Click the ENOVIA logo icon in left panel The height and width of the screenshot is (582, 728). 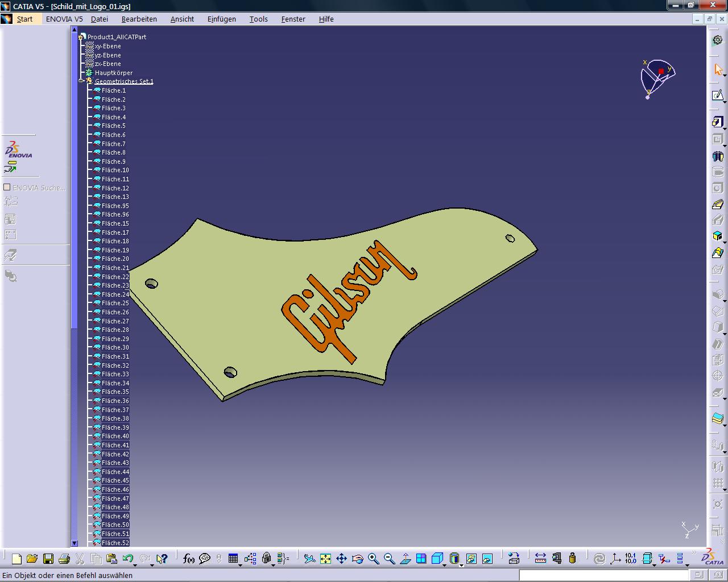coord(19,150)
